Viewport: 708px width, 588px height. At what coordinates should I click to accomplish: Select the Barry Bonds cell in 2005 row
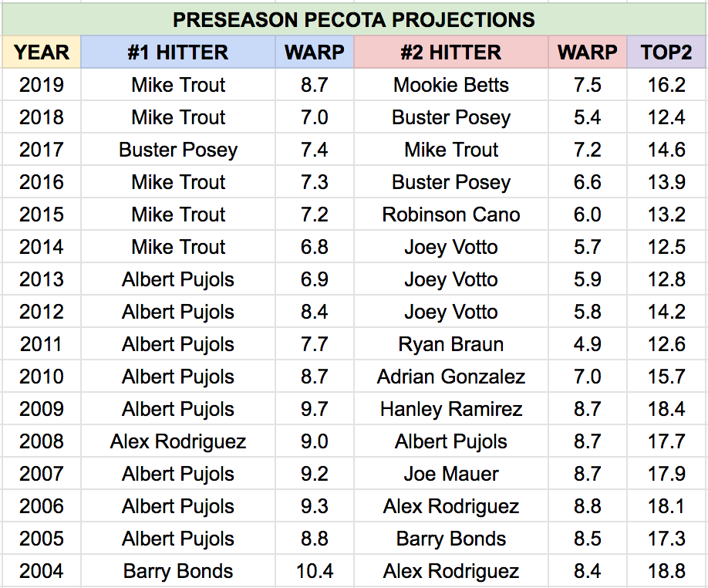click(x=451, y=539)
